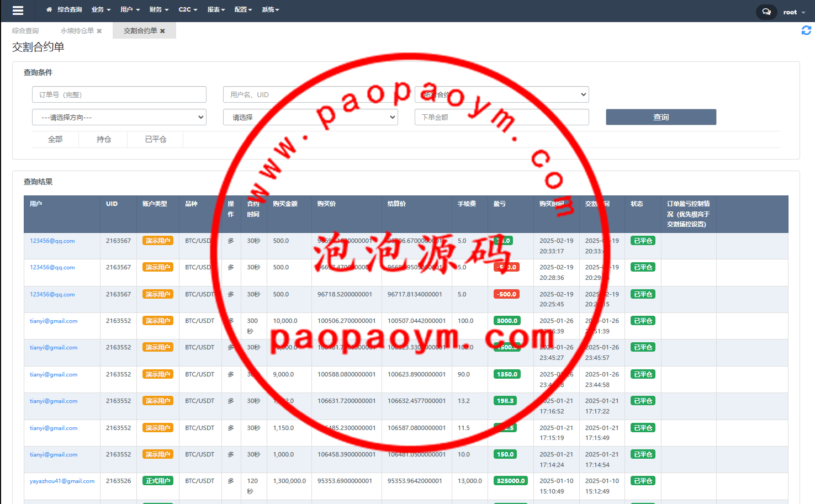The image size is (815, 504).
Task: Expand the 报表 menu
Action: tap(216, 9)
